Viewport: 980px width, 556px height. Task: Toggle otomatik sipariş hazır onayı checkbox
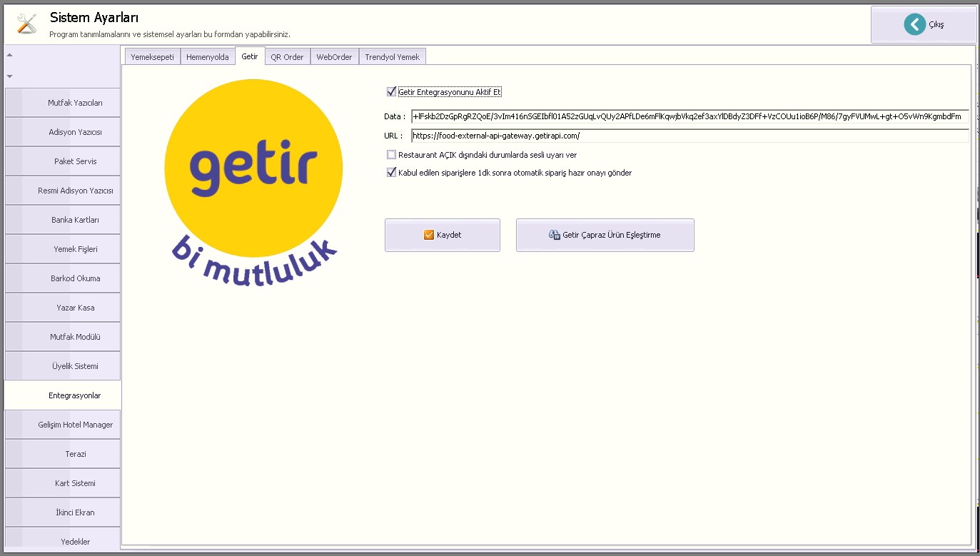[391, 173]
